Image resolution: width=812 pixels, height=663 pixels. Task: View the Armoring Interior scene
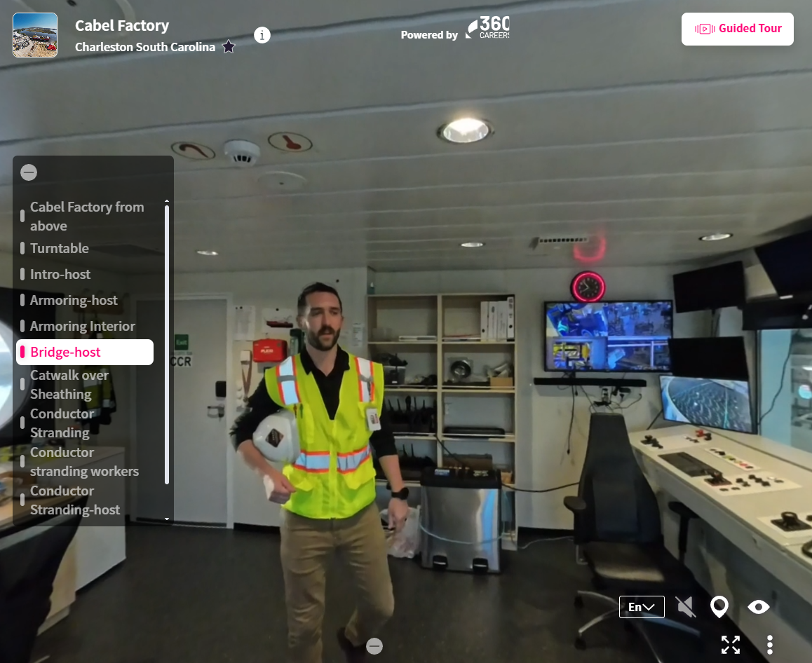click(x=82, y=326)
